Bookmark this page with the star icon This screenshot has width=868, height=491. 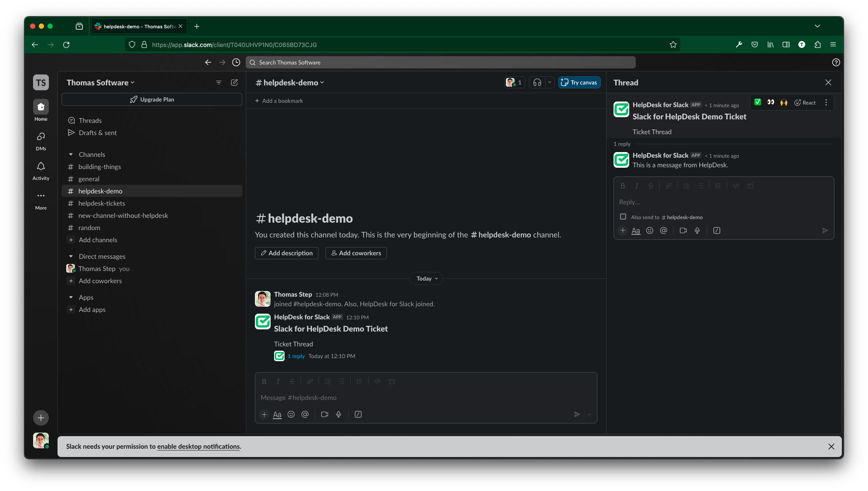point(673,44)
